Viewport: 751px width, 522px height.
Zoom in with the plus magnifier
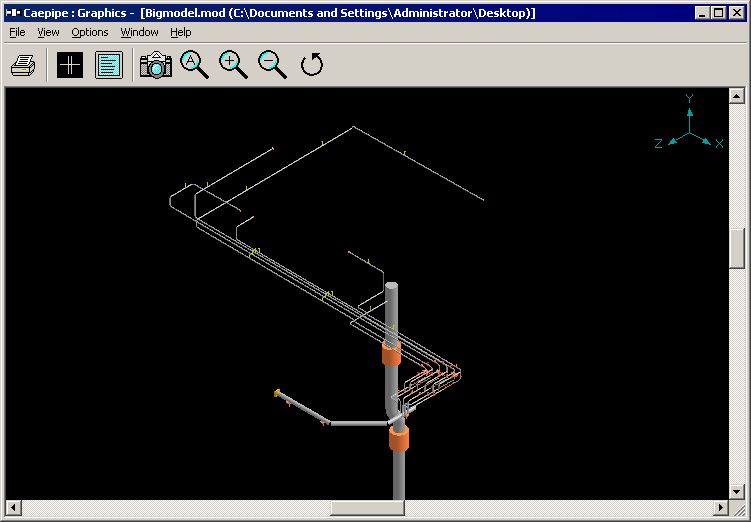coord(233,65)
